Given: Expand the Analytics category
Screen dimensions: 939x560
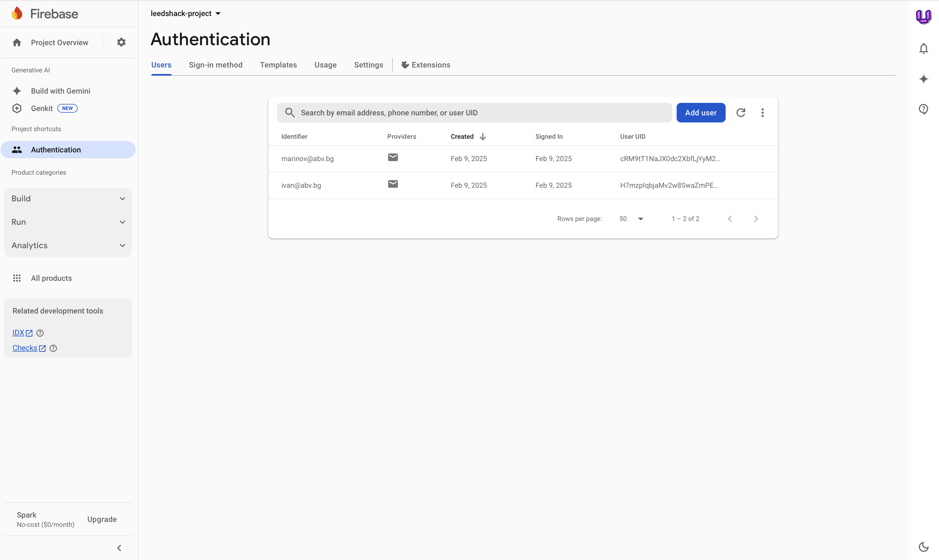Looking at the screenshot, I should [68, 245].
